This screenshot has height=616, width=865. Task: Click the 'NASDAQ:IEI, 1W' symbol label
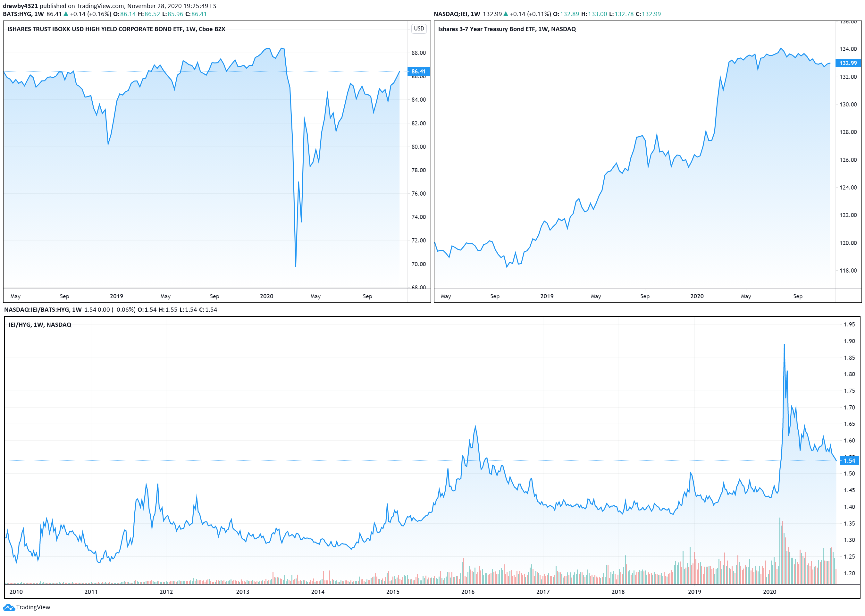[457, 14]
